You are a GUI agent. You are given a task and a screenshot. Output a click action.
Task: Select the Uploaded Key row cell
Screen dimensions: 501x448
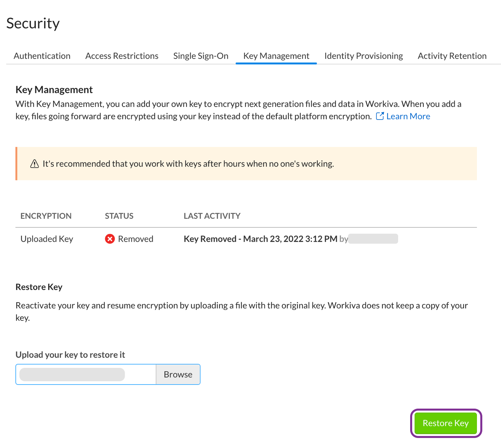[47, 239]
